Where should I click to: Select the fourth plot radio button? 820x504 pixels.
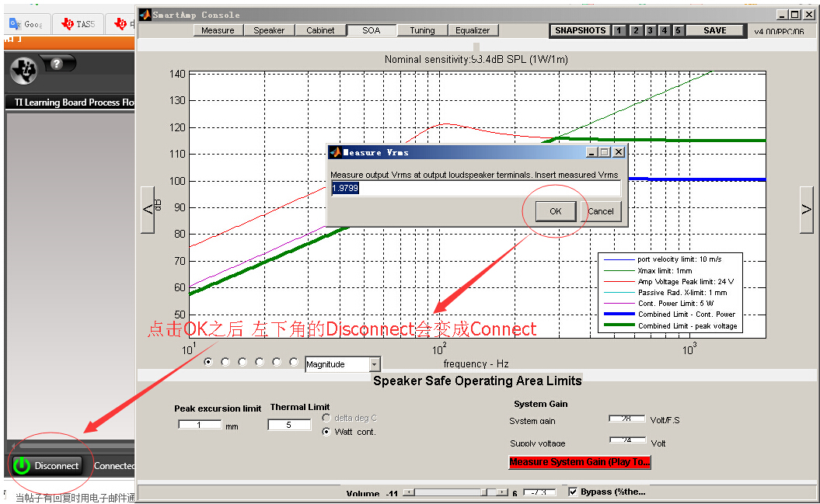[x=260, y=361]
